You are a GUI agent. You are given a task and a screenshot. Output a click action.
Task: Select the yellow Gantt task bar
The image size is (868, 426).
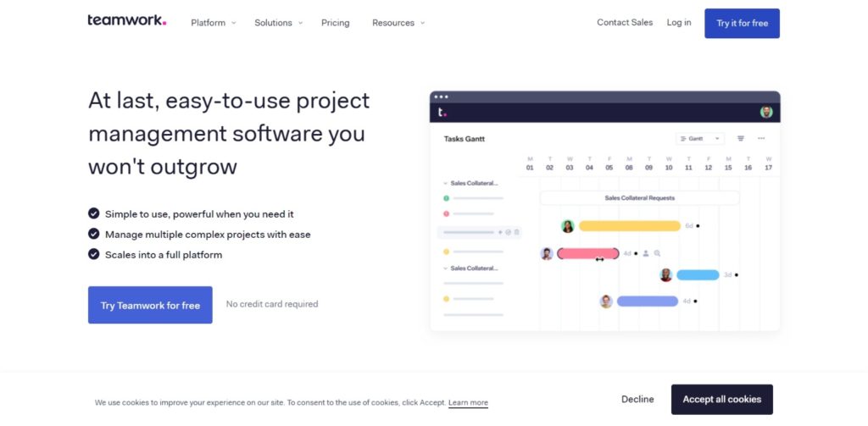pyautogui.click(x=630, y=226)
